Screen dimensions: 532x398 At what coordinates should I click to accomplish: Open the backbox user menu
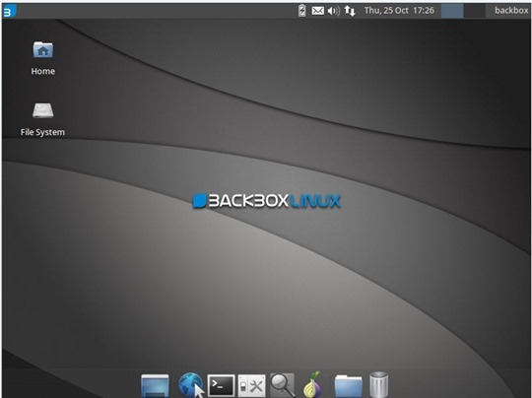point(511,11)
